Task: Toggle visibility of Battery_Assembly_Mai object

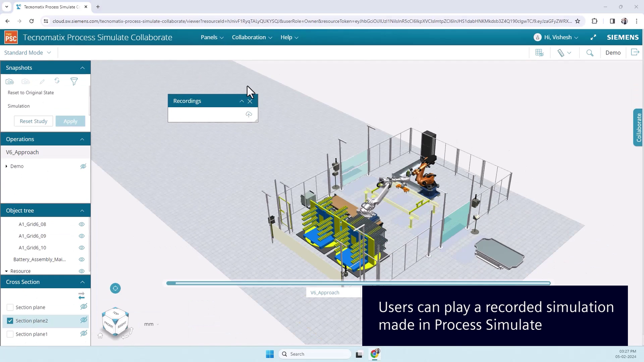Action: pos(81,259)
